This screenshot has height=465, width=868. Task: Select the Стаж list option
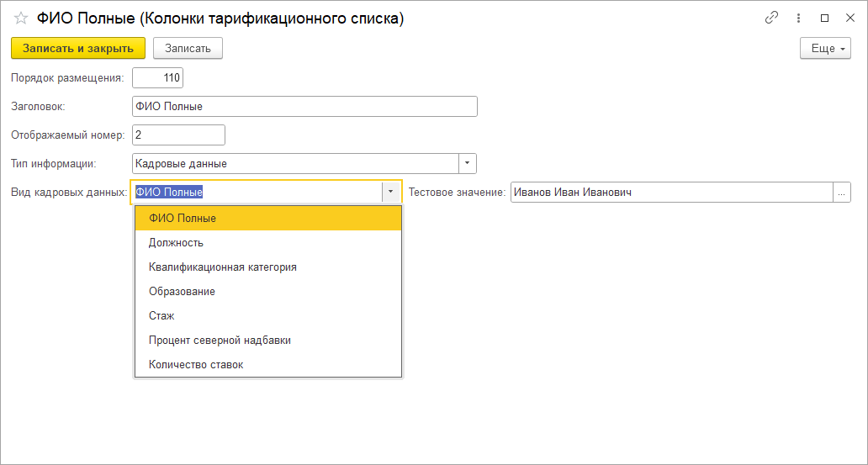pos(161,315)
